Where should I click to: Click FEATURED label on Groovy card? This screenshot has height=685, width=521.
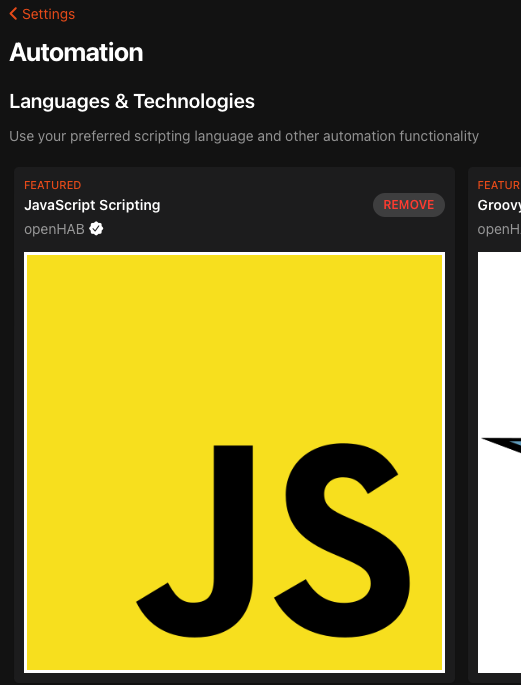tap(499, 185)
